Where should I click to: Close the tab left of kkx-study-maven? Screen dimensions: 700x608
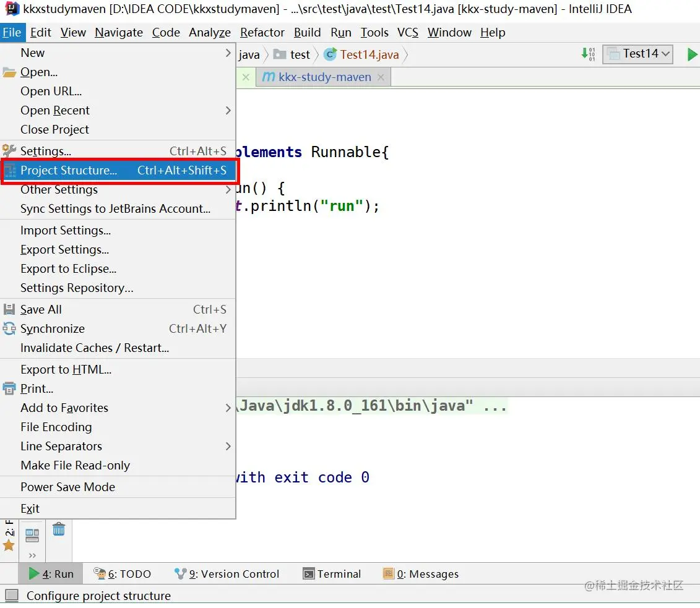pos(246,77)
